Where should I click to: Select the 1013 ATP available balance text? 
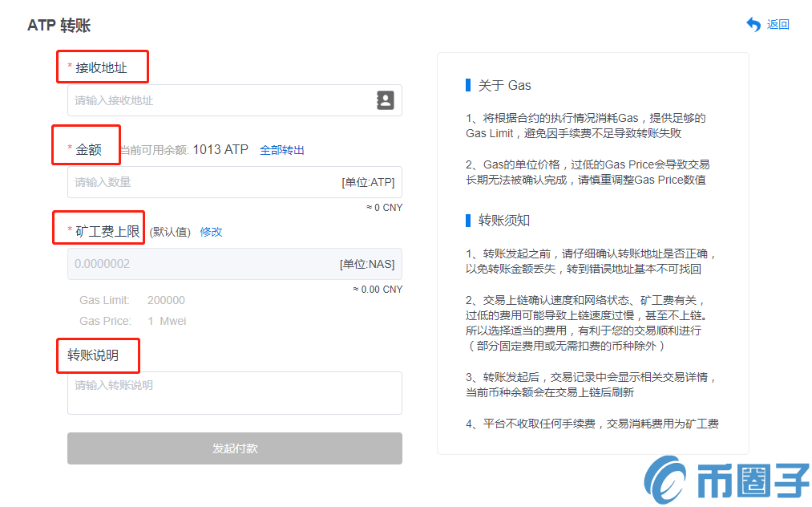point(220,150)
